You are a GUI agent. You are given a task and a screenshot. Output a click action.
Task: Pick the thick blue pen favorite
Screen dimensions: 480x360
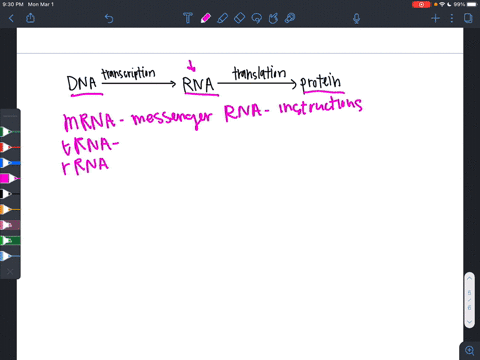pos(10,163)
